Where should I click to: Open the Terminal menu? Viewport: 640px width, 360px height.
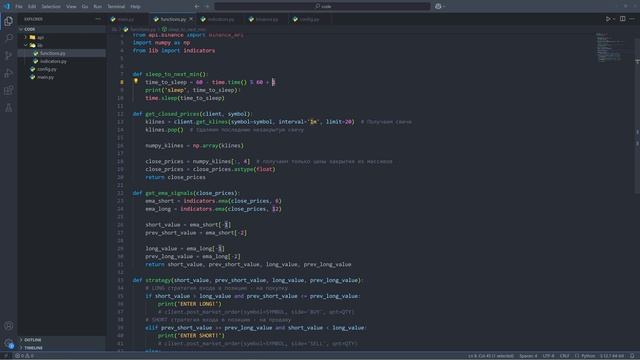(116, 7)
